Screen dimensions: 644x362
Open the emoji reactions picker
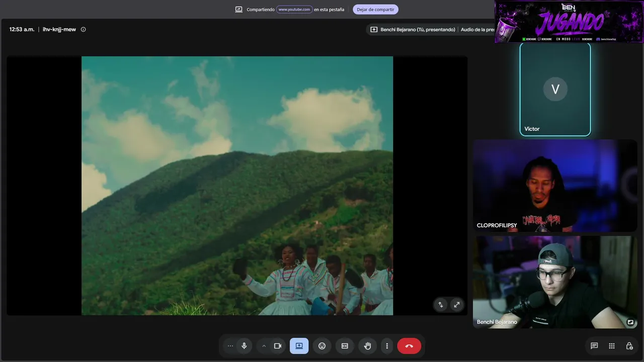coord(322,346)
